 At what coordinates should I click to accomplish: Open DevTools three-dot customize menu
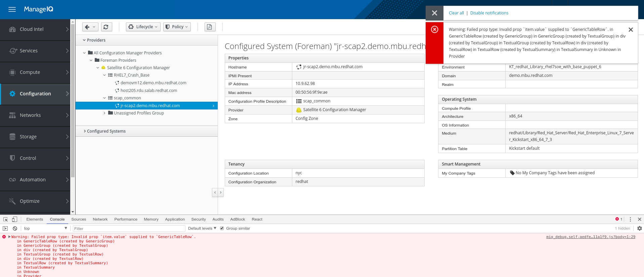pos(630,219)
